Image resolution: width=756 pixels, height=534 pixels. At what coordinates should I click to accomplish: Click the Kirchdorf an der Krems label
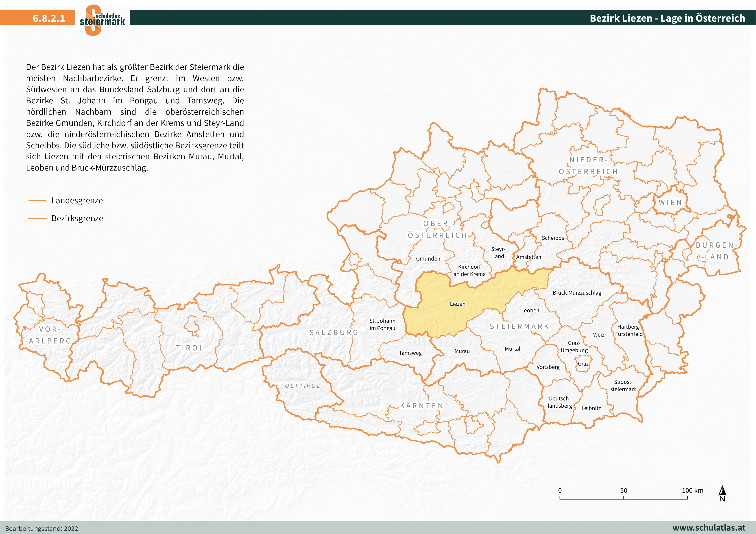(x=469, y=270)
